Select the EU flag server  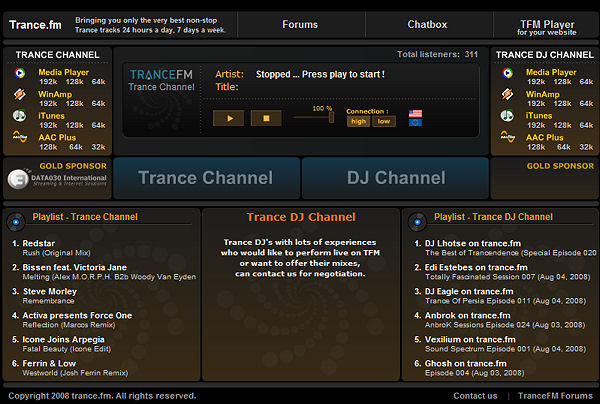click(x=415, y=122)
